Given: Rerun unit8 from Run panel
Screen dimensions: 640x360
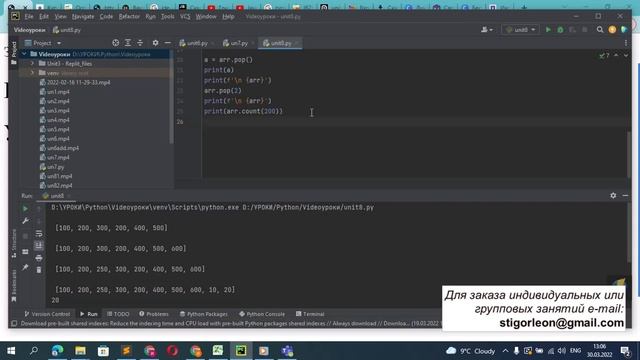Looking at the screenshot, I should [25, 209].
